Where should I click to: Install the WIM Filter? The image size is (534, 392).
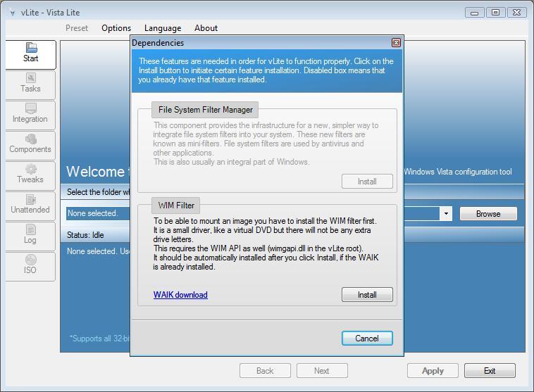367,295
